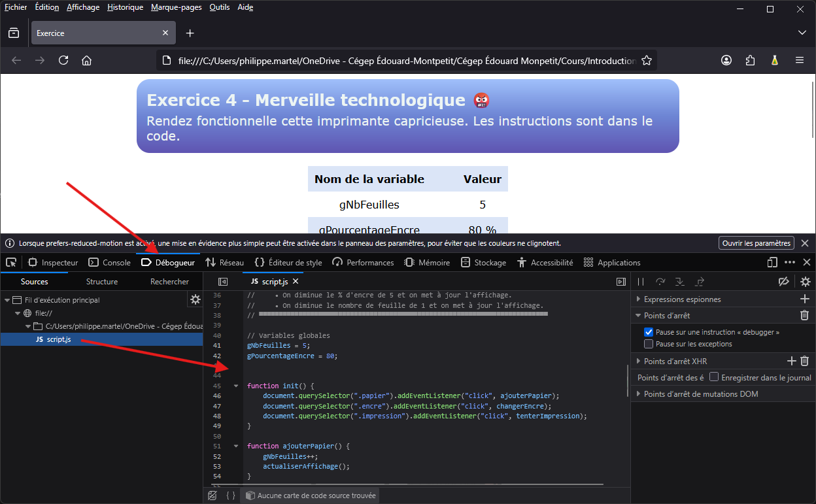The height and width of the screenshot is (504, 816).
Task: Dismiss the prefers-reduced-motion notification bar
Action: pyautogui.click(x=805, y=243)
